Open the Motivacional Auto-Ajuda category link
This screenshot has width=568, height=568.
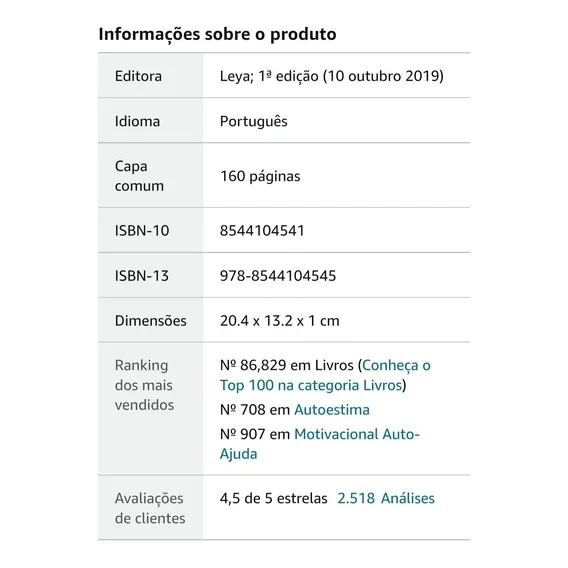[x=320, y=444]
